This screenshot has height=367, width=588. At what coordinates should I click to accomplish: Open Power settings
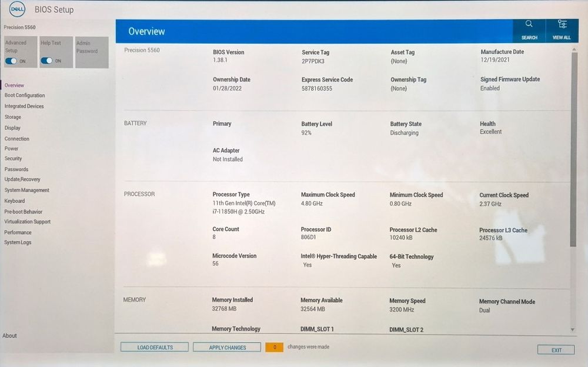11,149
